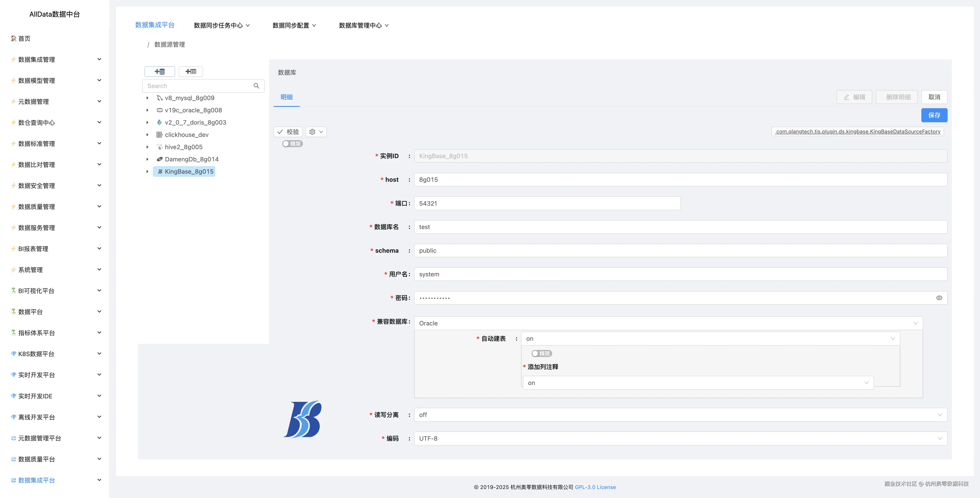Toggle the 精简 switch below the 校验 button
Viewport: 980px width, 498px height.
[x=292, y=144]
